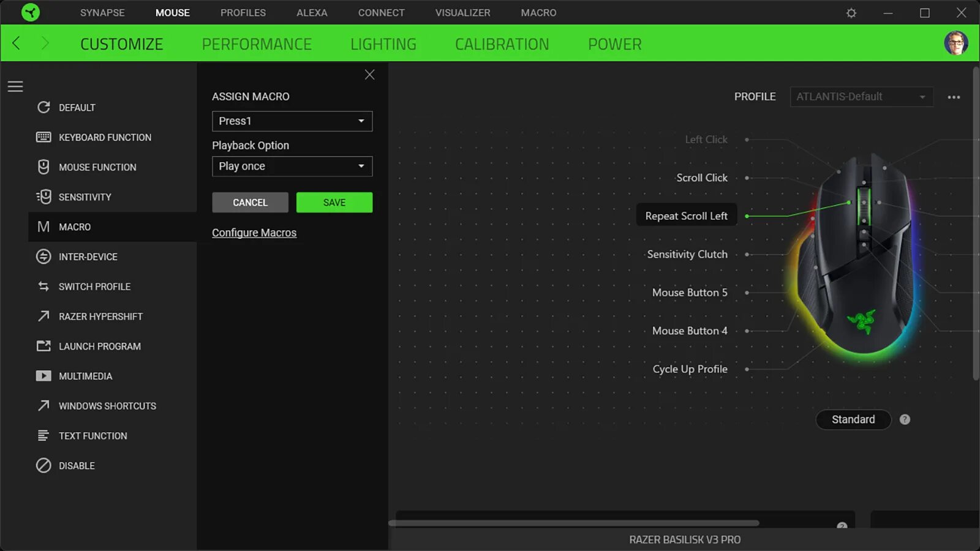Go back with the left arrow
Viewport: 980px width, 551px height.
17,43
